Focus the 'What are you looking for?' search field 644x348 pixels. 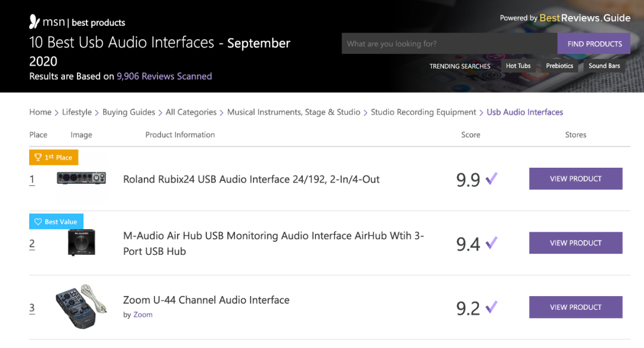450,44
